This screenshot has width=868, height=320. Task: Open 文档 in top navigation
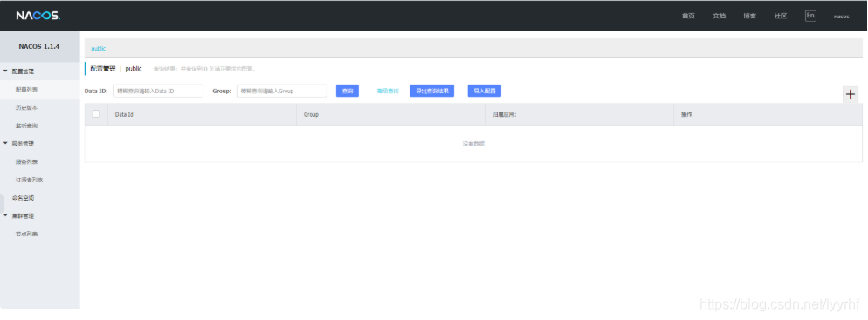[719, 16]
